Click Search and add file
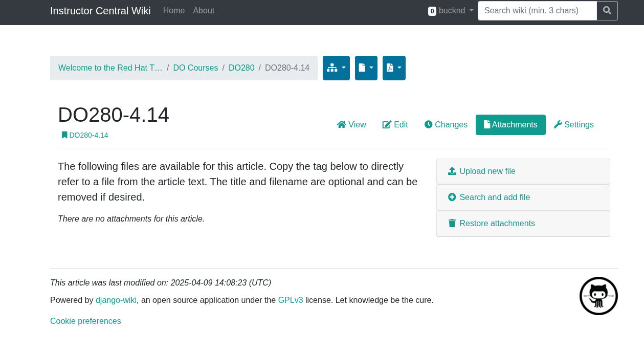 point(523,198)
